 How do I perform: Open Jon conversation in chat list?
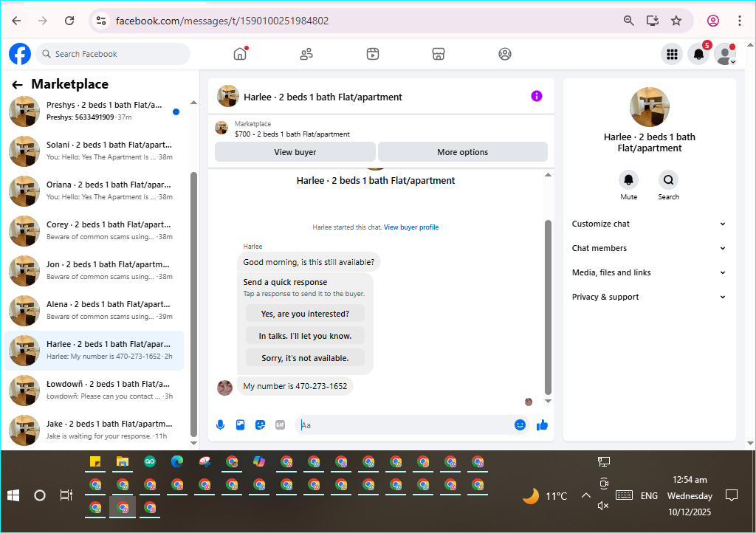click(x=94, y=271)
